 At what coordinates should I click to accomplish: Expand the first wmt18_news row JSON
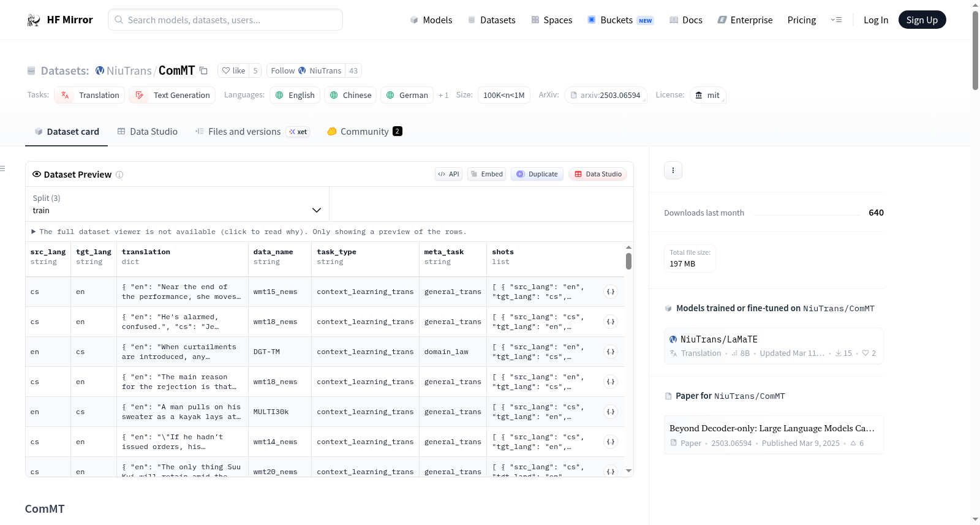[x=611, y=322]
